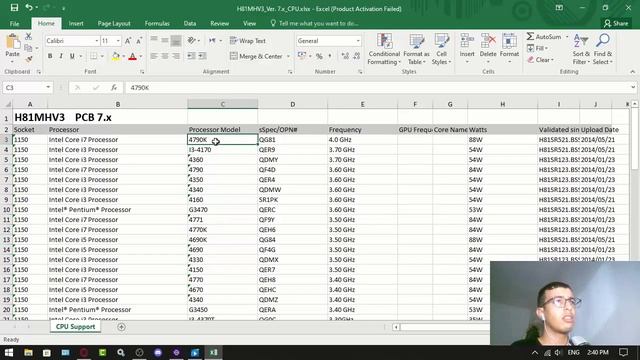The height and width of the screenshot is (360, 640).
Task: Click the Increase Indent icon
Action: click(202, 56)
